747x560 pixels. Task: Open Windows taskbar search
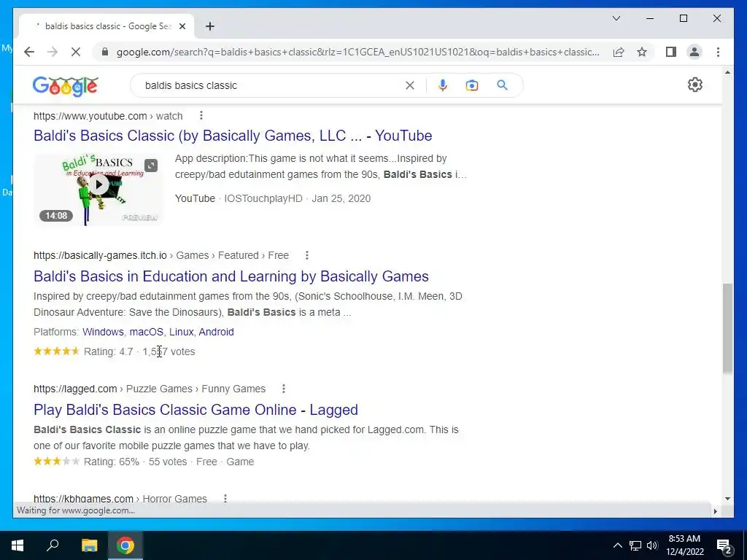(53, 545)
